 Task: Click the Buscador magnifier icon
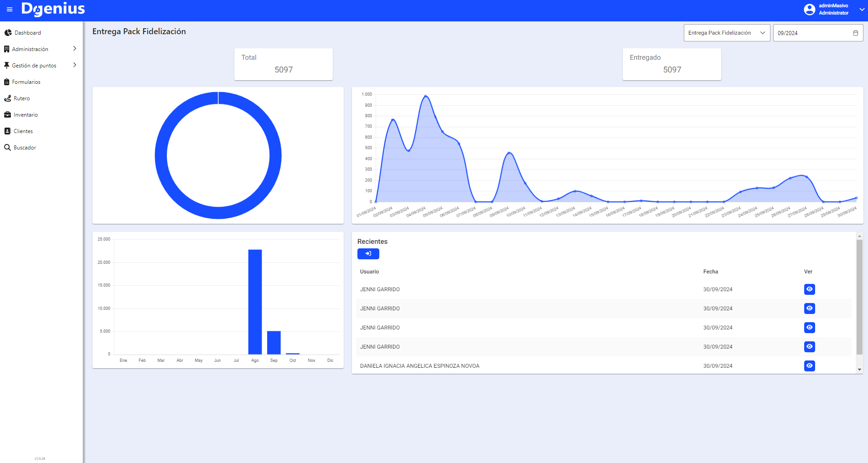(7, 148)
